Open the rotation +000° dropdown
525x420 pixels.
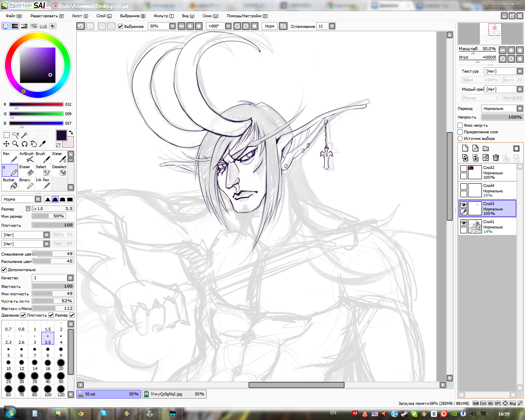tap(228, 26)
